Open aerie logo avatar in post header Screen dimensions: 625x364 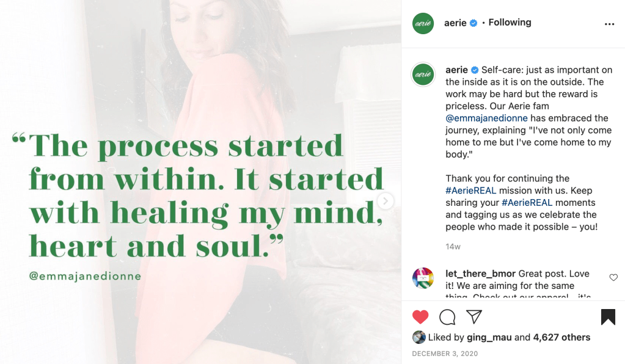pyautogui.click(x=423, y=23)
